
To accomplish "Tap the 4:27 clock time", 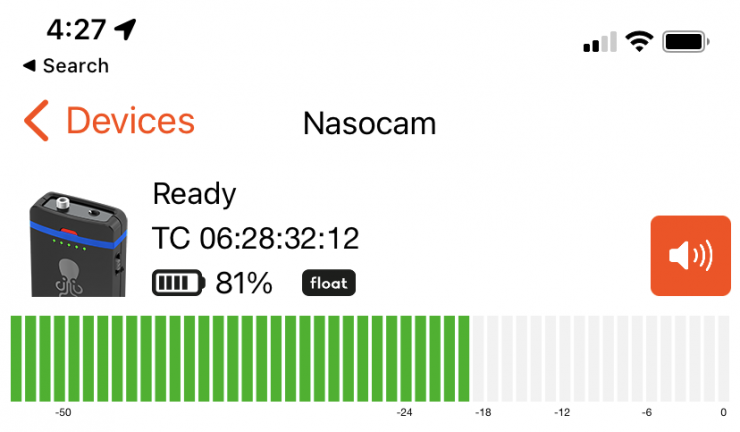I will click(76, 30).
